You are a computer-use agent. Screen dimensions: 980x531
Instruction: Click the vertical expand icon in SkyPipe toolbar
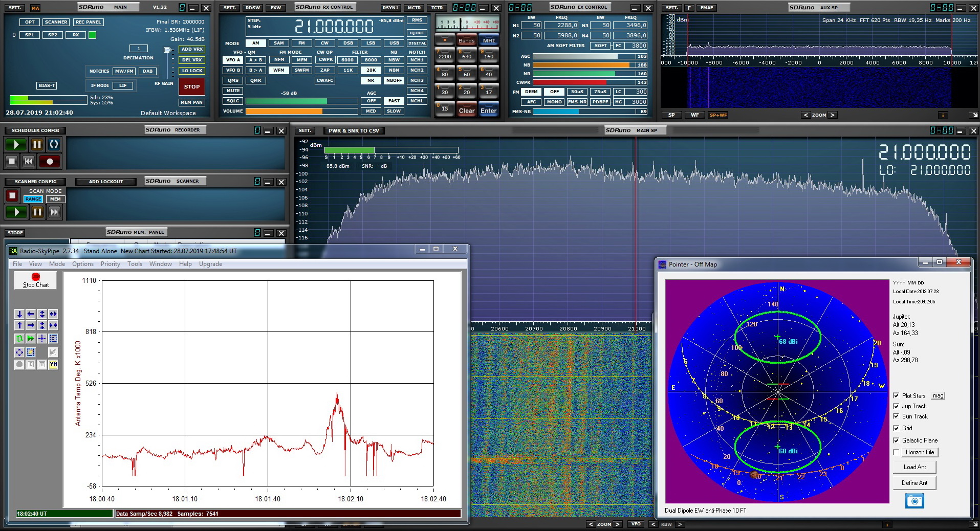42,314
